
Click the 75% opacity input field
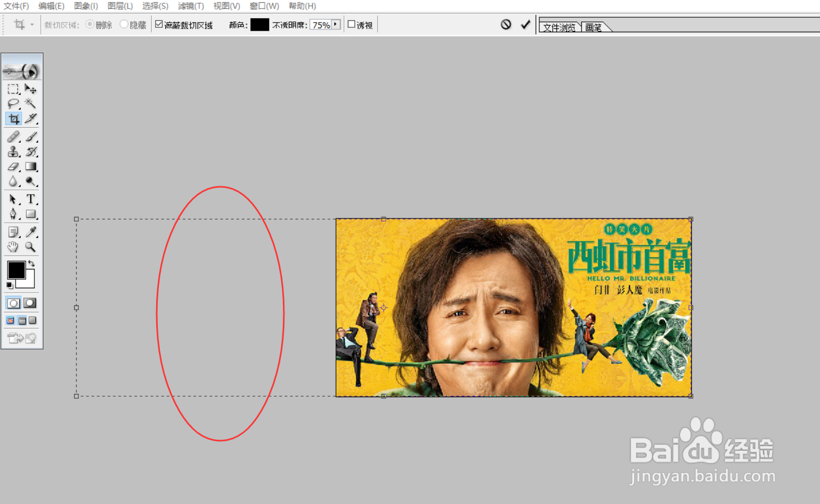(x=321, y=25)
